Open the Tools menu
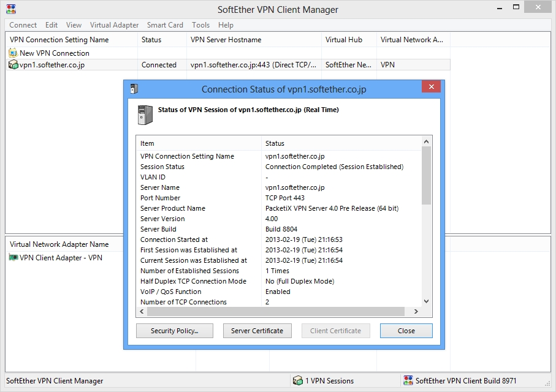Image resolution: width=556 pixels, height=392 pixels. pos(200,24)
